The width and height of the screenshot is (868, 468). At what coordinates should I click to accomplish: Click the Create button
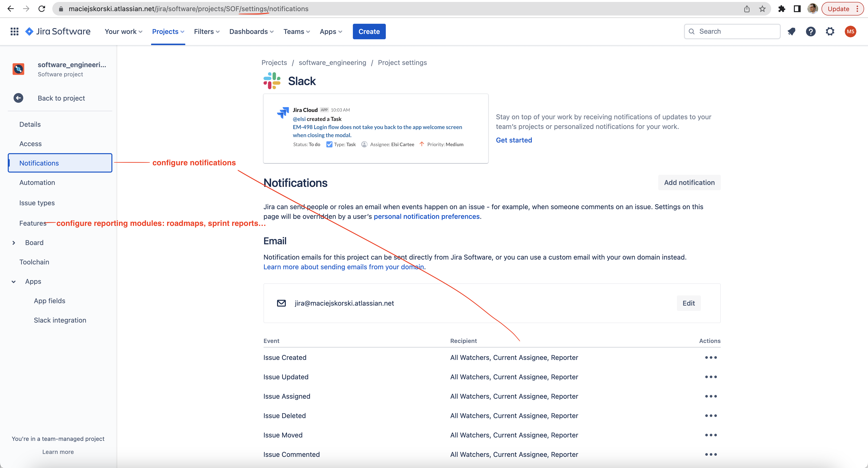click(x=369, y=31)
